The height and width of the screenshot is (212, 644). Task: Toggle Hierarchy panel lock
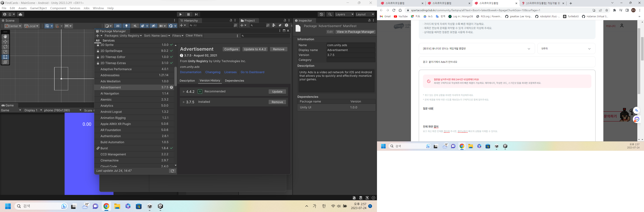(x=231, y=20)
